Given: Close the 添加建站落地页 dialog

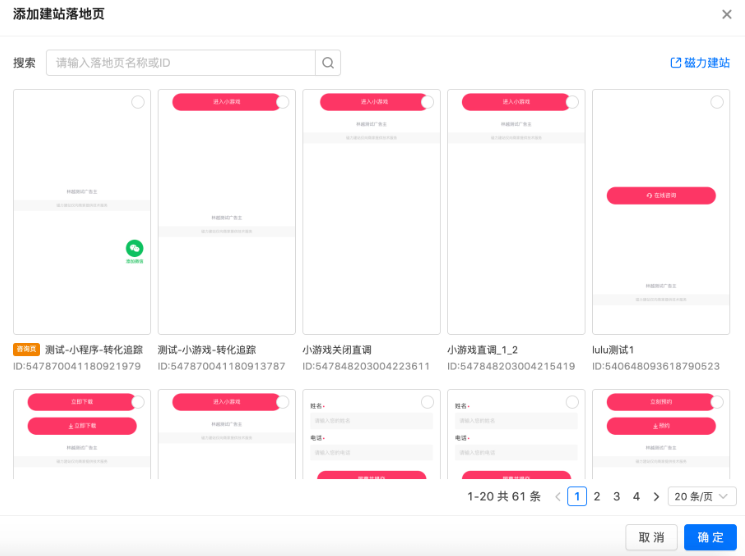Looking at the screenshot, I should click(x=726, y=14).
